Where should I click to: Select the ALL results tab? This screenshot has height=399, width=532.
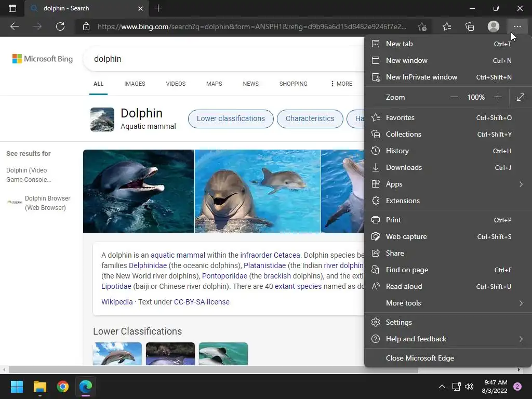(98, 84)
